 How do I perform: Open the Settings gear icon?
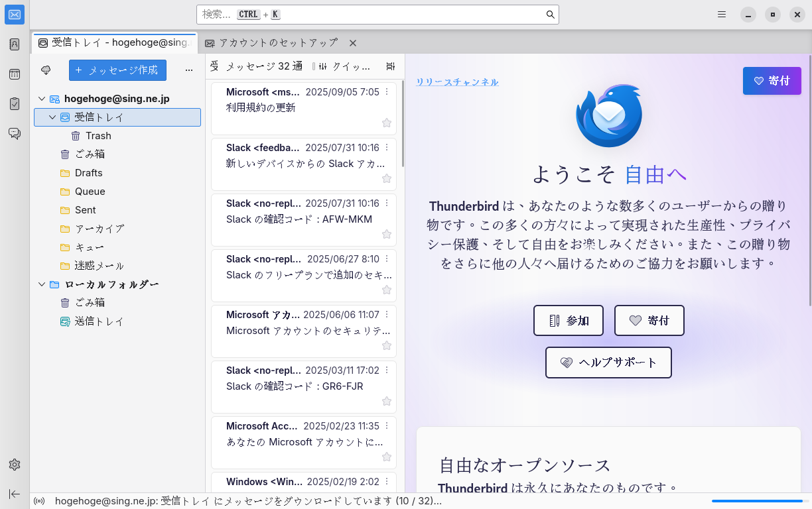click(15, 465)
